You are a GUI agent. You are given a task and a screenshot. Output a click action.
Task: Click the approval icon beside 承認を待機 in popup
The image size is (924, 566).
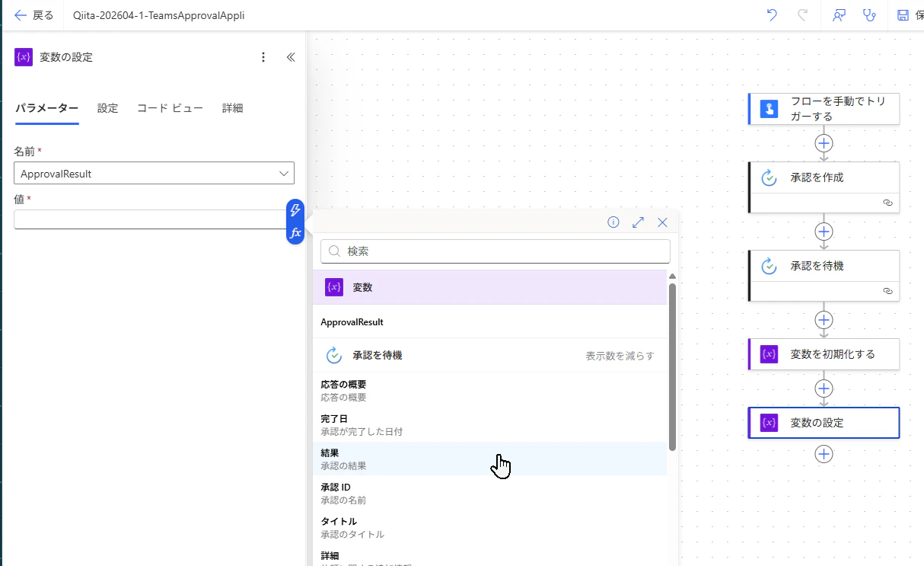(x=334, y=355)
